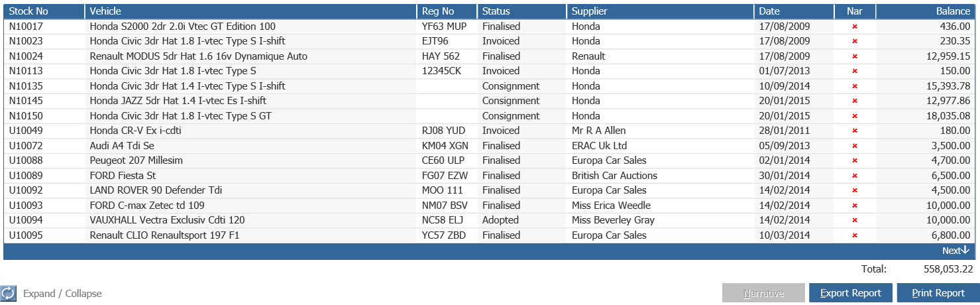Click the Print Report button
The height and width of the screenshot is (305, 980).
tap(938, 293)
